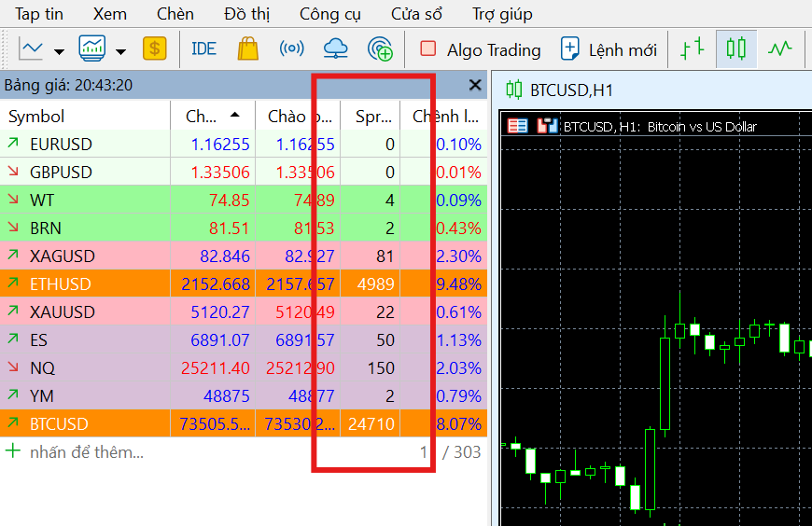Click GBPUSD bid price 1.33506

pos(220,173)
